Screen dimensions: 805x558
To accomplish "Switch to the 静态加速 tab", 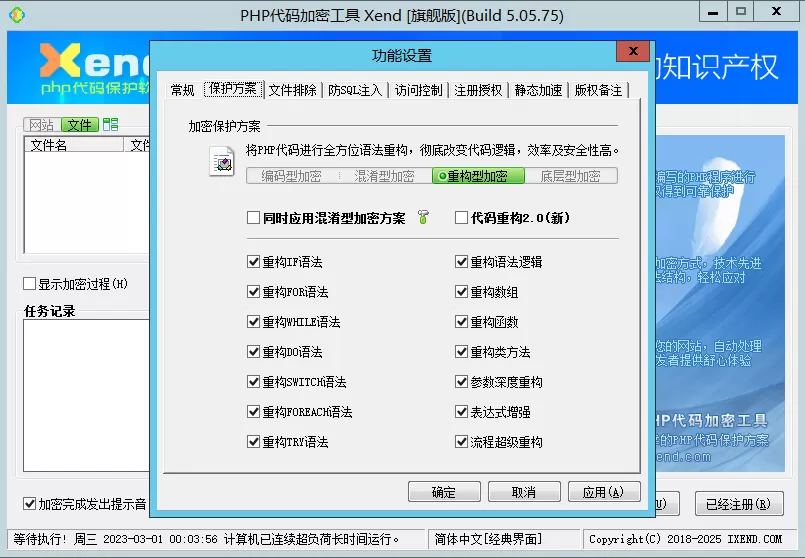I will tap(538, 90).
